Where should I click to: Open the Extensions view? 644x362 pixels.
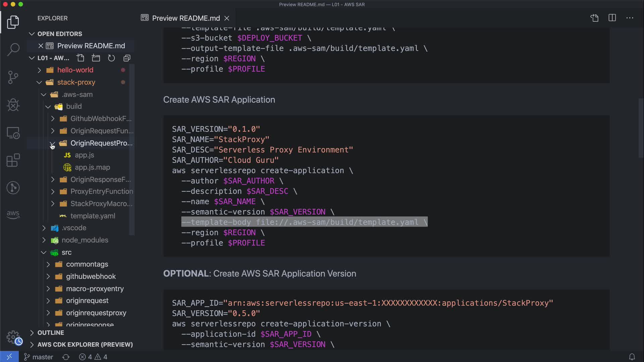[x=13, y=160]
